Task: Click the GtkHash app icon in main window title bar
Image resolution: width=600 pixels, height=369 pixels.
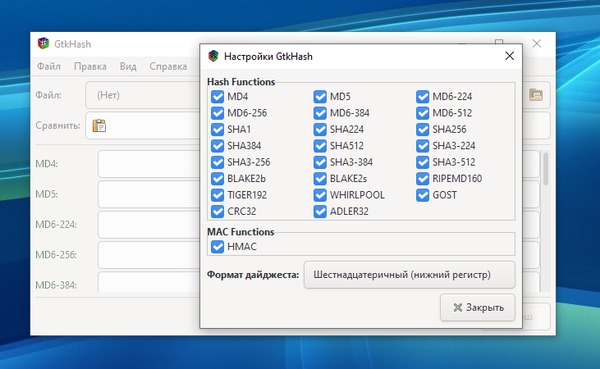Action: (x=43, y=44)
